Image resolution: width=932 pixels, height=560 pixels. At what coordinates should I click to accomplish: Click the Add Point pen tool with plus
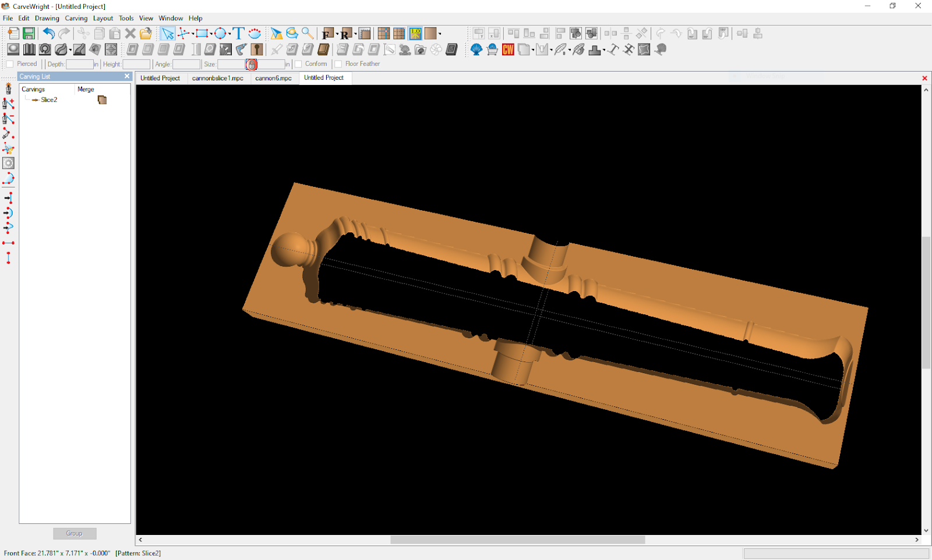click(8, 104)
